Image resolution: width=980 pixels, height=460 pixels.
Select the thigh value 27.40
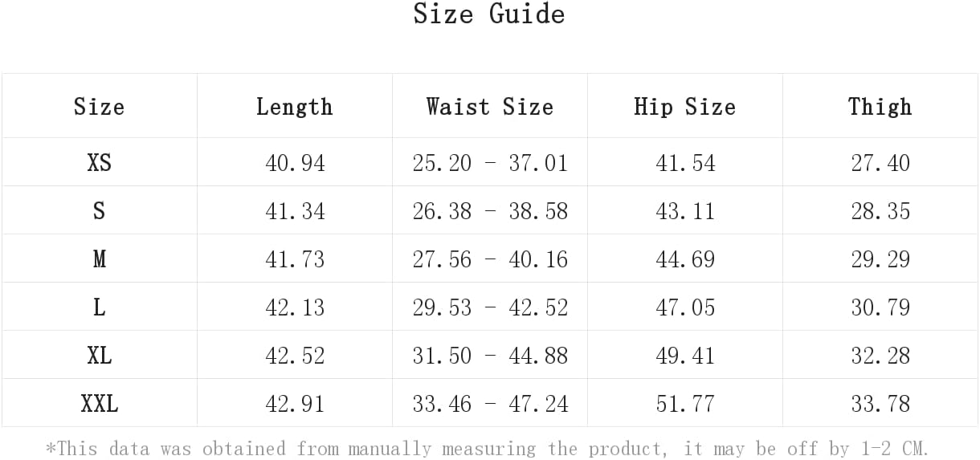pos(880,163)
